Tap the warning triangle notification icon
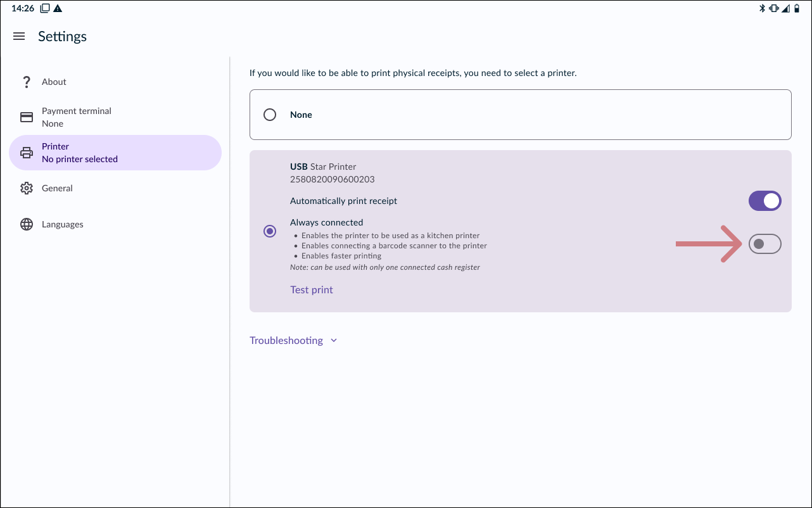 tap(58, 8)
